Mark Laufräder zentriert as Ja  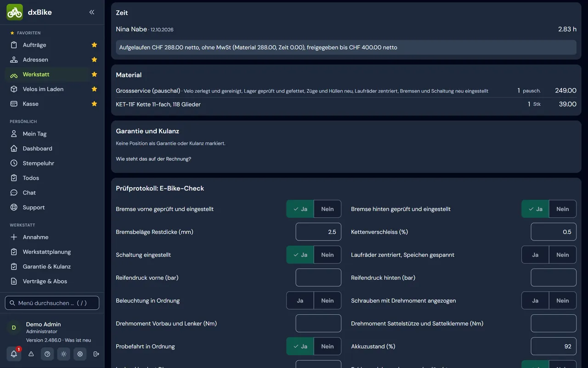(x=535, y=255)
